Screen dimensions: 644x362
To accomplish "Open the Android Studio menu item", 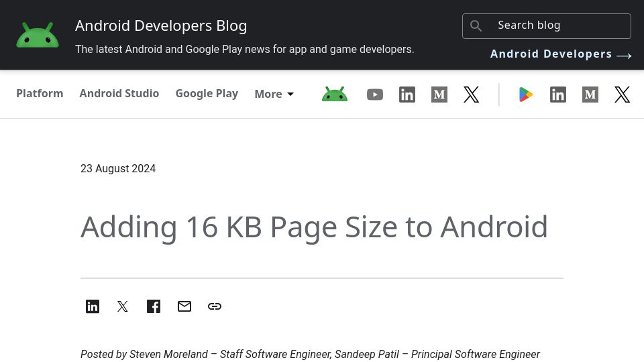I will point(119,94).
